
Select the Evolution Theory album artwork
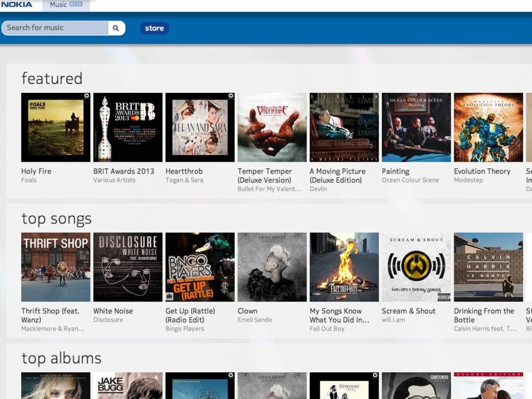(488, 127)
